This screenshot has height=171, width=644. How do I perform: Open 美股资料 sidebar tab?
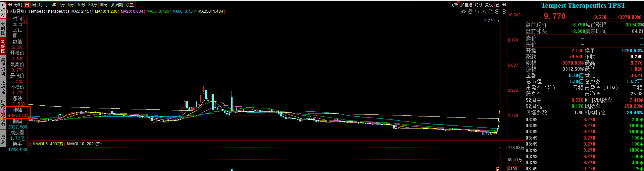[x=3, y=67]
